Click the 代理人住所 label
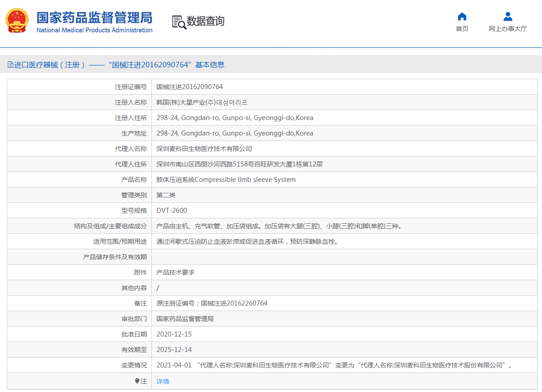Viewport: 542px width, 392px height. pos(130,164)
